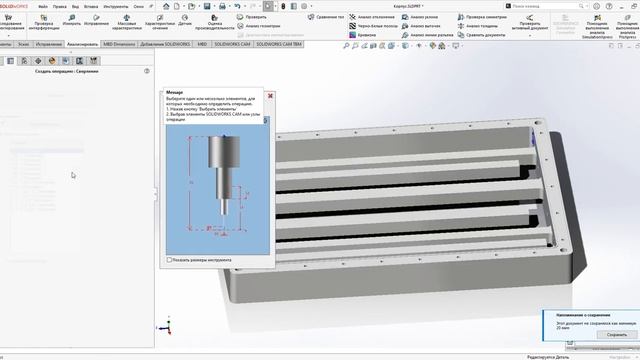Screen dimensions: 640x360
Task: Switch to the SOLIDWORKS CAM tab
Action: 232,44
